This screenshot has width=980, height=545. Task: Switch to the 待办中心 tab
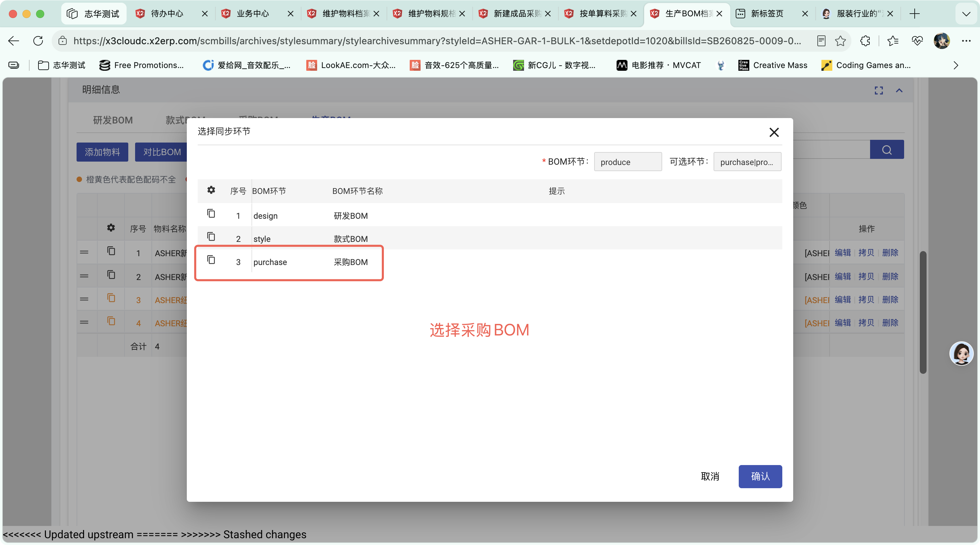tap(167, 14)
